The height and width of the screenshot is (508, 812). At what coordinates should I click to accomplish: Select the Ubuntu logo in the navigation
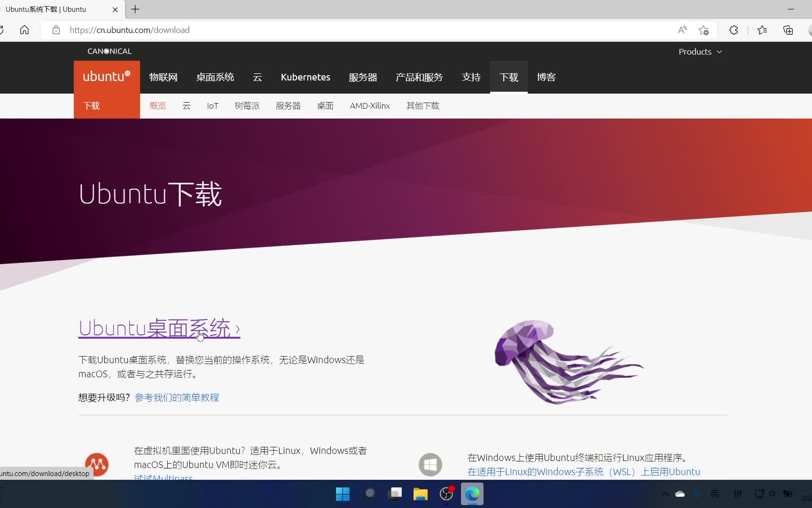pyautogui.click(x=106, y=76)
